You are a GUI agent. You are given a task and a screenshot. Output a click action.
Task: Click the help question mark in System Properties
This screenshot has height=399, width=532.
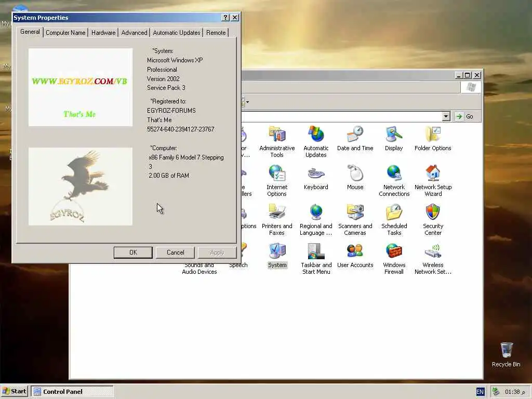tap(225, 18)
